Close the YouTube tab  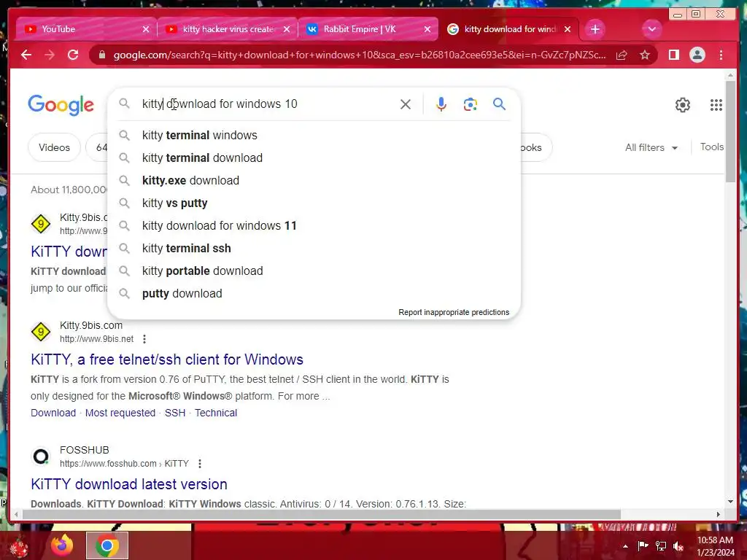pyautogui.click(x=146, y=29)
